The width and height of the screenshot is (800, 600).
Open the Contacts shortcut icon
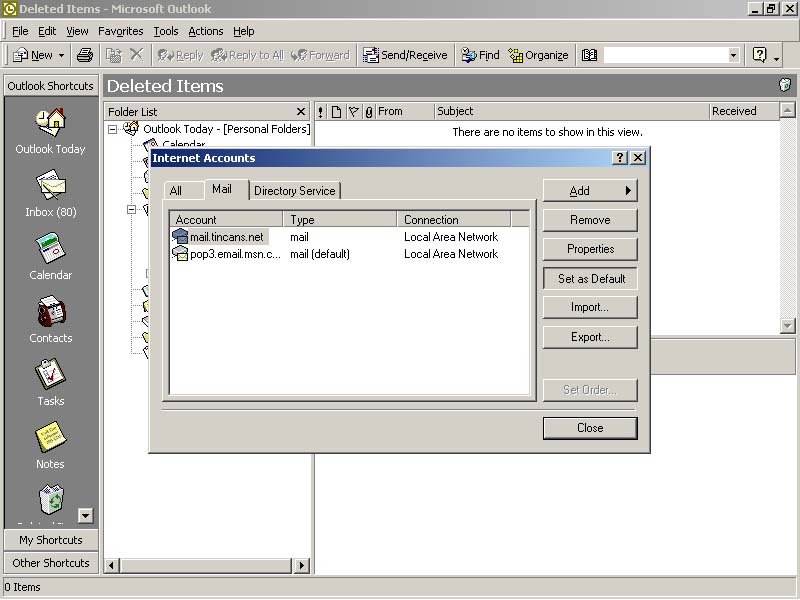pos(51,311)
